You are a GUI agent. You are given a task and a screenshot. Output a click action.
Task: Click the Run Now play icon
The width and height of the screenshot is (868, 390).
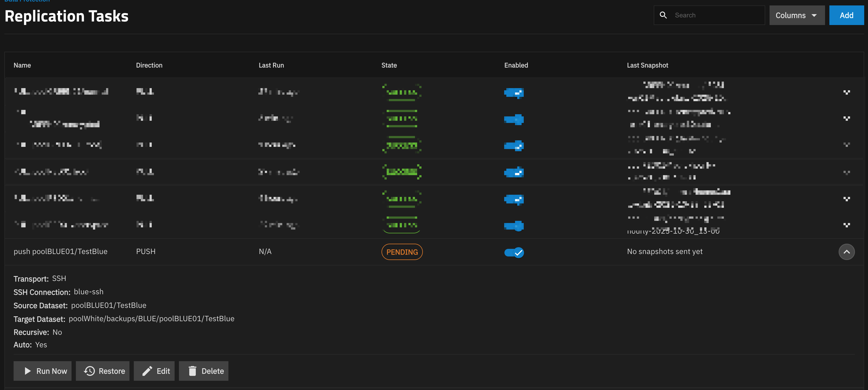(x=28, y=371)
